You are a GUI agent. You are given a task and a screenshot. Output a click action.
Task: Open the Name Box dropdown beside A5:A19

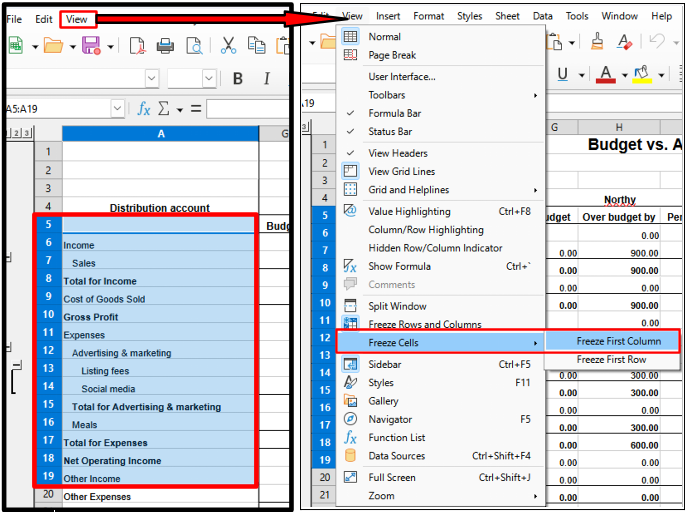pyautogui.click(x=117, y=108)
